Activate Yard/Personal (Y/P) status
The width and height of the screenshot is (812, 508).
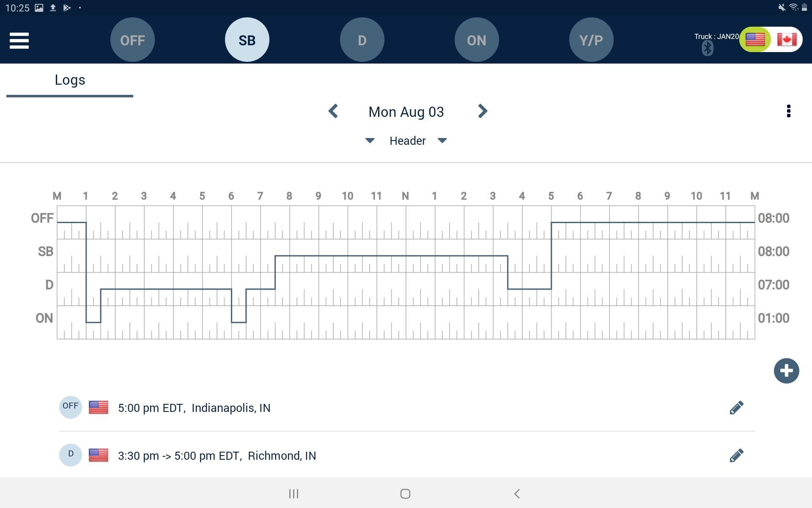(591, 40)
